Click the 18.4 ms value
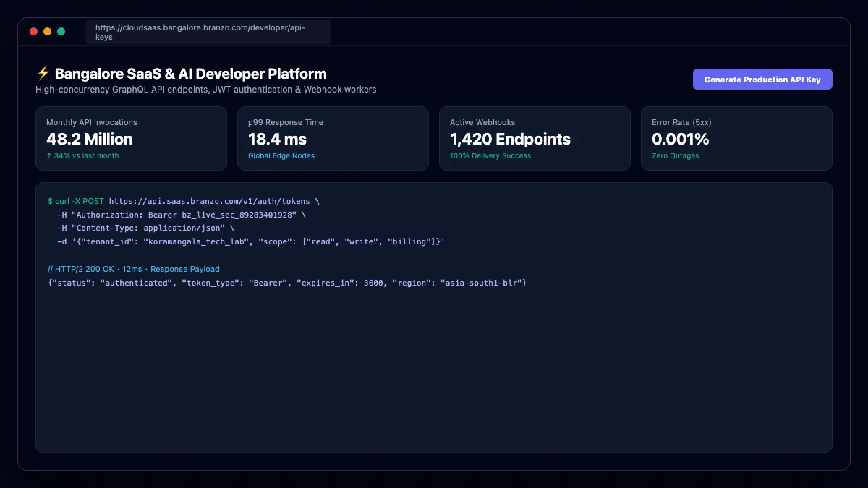 [277, 139]
